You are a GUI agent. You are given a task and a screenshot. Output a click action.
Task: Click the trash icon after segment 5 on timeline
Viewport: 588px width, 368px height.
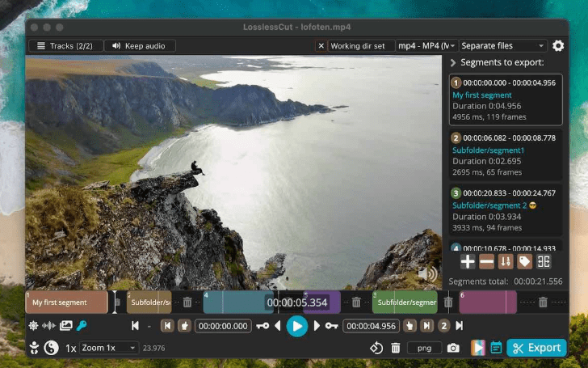[356, 302]
